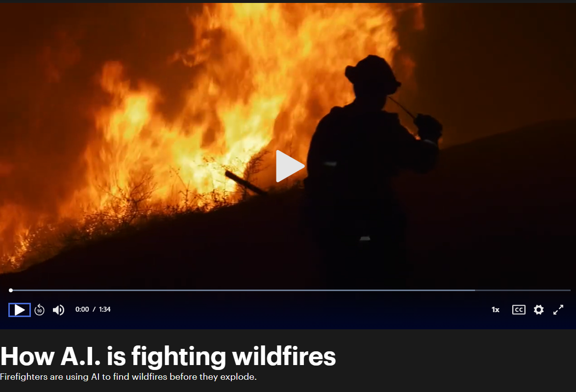The image size is (576, 392).
Task: Click the headline 'How A.I. is fighting wildfires'
Action: 168,356
